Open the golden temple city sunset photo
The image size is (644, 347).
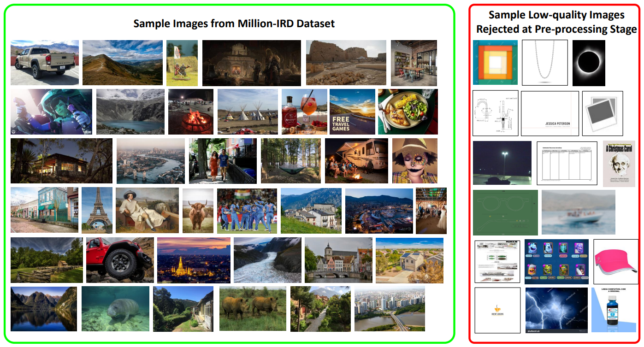(194, 260)
